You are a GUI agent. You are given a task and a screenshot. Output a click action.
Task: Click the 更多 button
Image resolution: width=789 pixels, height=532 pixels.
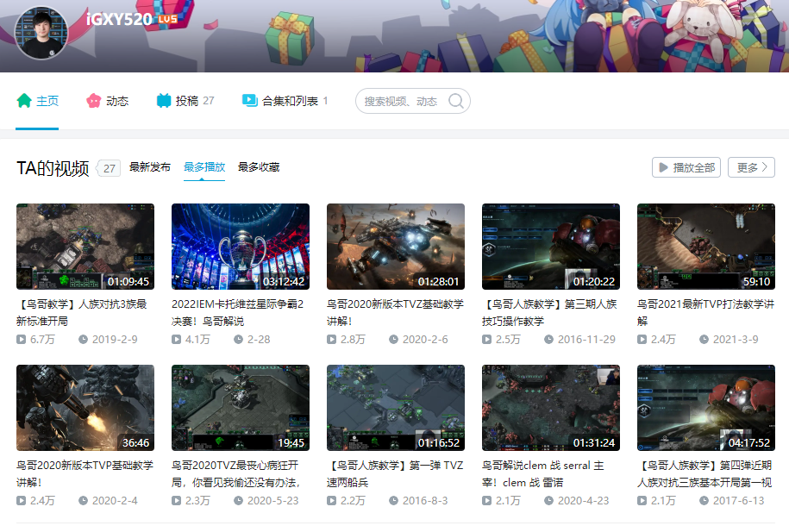click(751, 167)
